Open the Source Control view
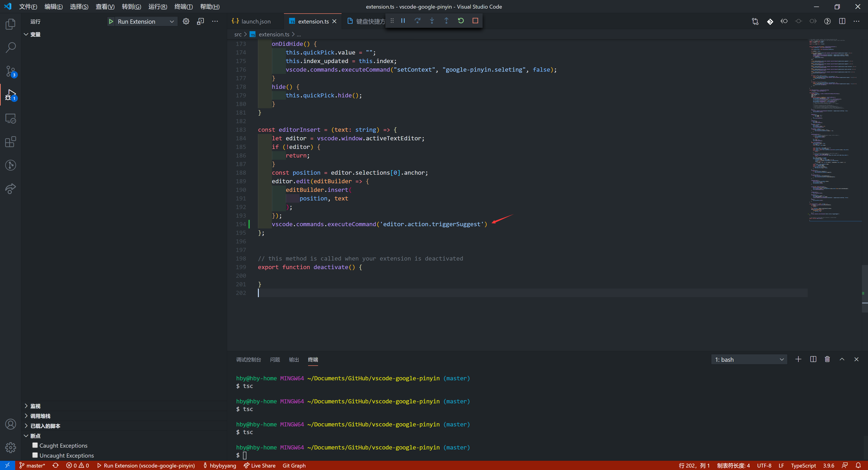This screenshot has height=470, width=868. (10, 71)
